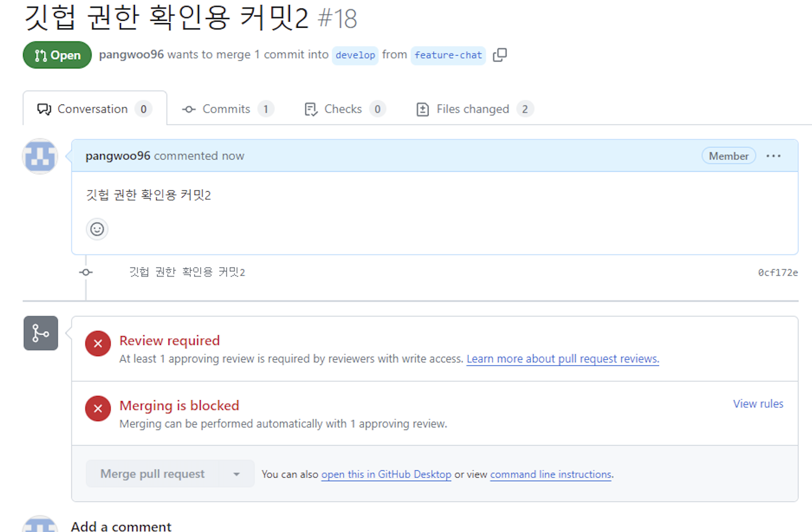Click the Merging is blocked heading
Viewport: 812px width, 532px height.
coord(179,405)
